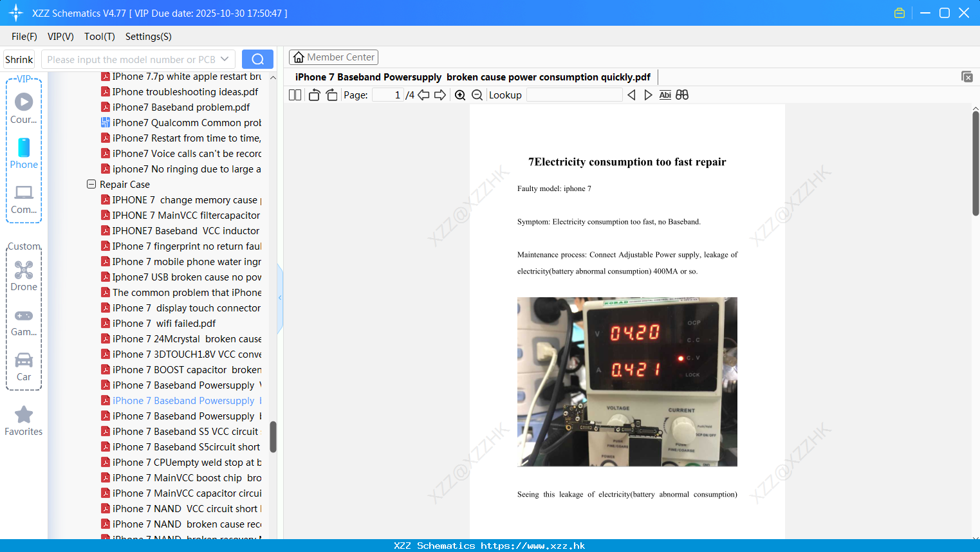980x552 pixels.
Task: Click the search magnifier button
Action: click(257, 59)
